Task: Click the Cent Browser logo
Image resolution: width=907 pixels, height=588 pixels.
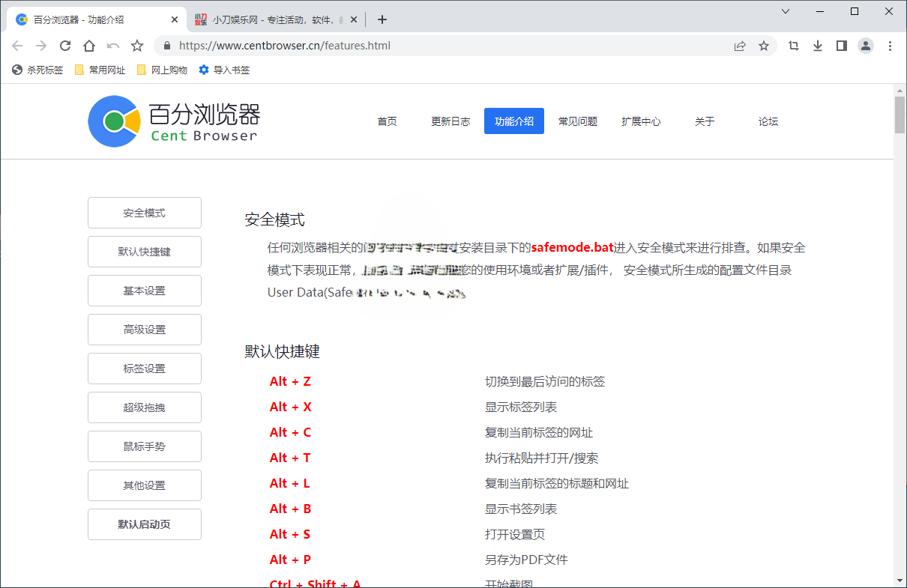Action: 174,121
